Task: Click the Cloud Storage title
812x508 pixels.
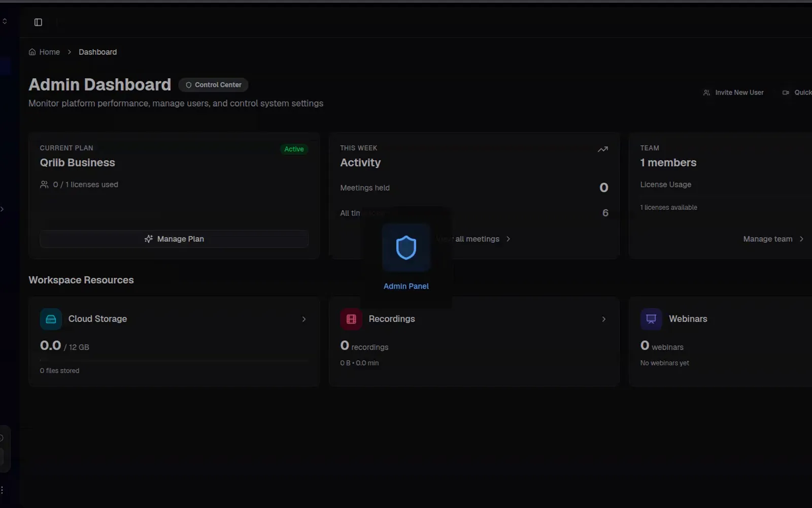Action: (x=97, y=319)
